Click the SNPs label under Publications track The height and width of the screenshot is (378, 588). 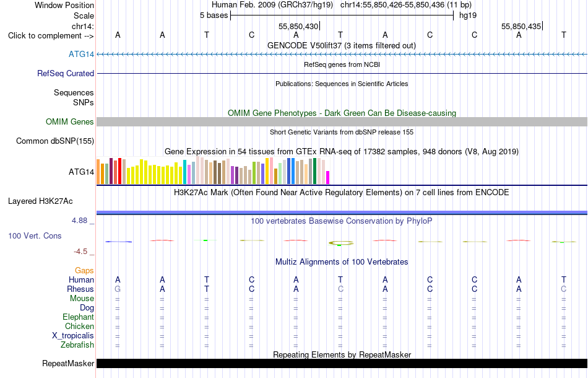pos(84,102)
